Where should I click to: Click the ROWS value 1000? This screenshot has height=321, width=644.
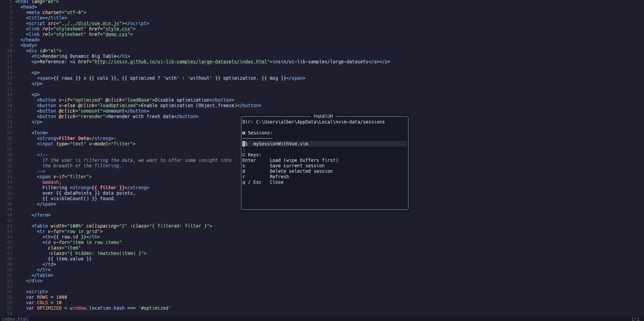[x=62, y=297]
